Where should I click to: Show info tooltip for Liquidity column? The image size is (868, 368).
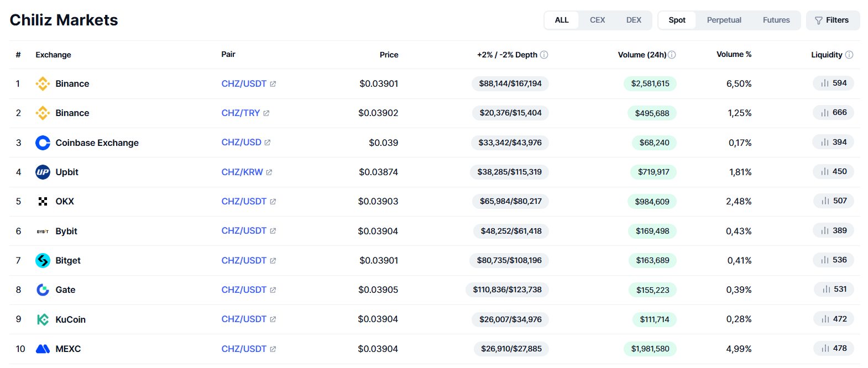pyautogui.click(x=849, y=55)
